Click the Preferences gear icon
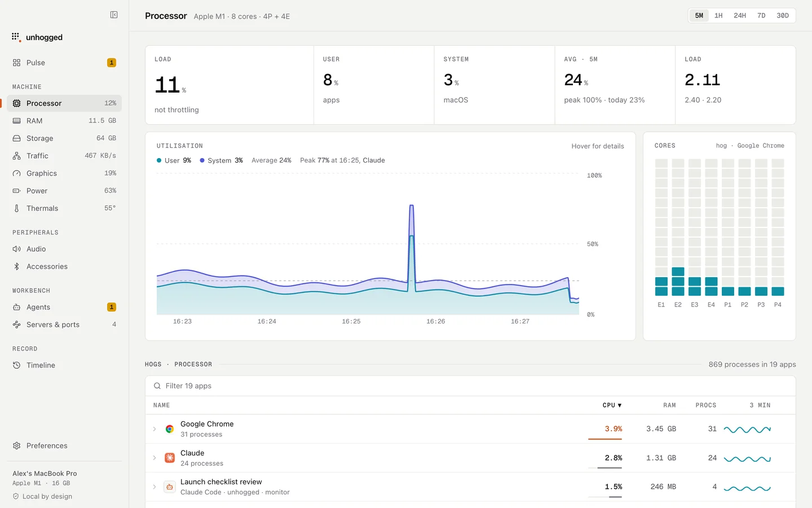This screenshot has height=508, width=812. tap(16, 445)
